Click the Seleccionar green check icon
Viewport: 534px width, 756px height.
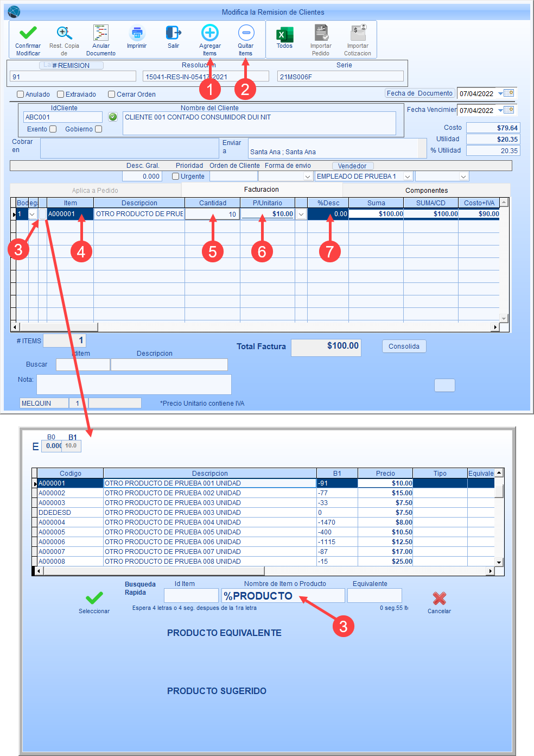94,598
